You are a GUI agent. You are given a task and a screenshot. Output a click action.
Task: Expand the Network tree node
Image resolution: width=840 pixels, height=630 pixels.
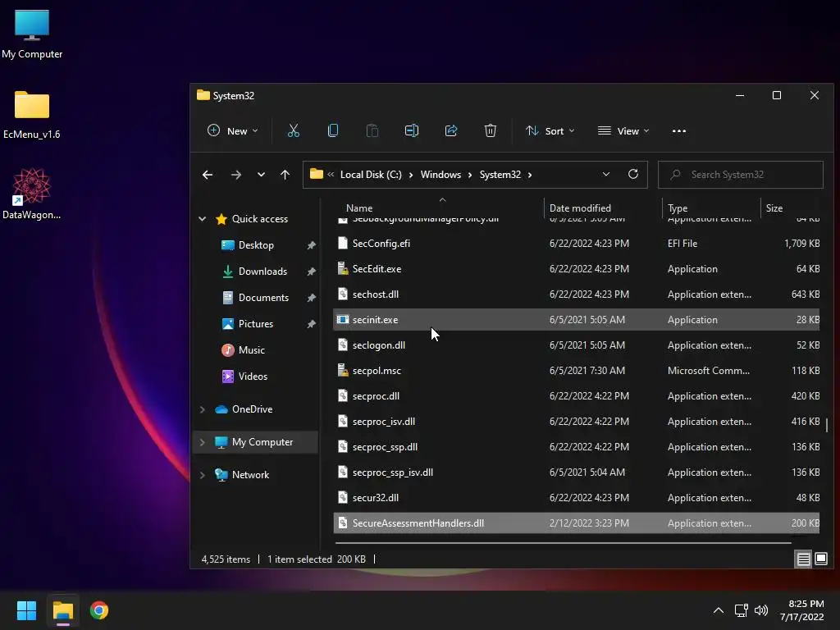click(203, 475)
